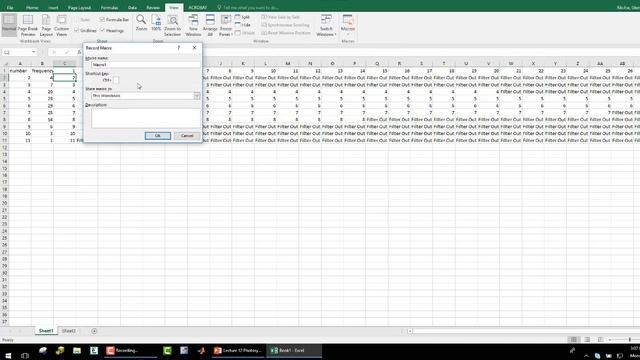Click the Macros ribbon icon
This screenshot has width=640, height=360.
tap(348, 24)
